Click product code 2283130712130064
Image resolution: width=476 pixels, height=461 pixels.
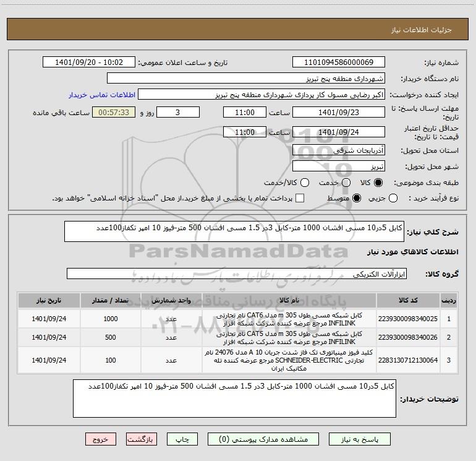(x=408, y=360)
